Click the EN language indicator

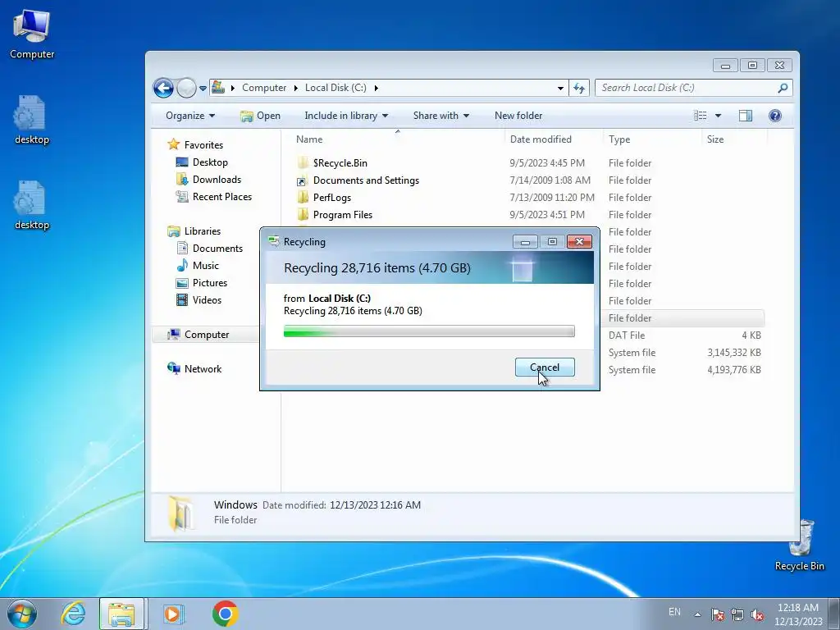click(x=674, y=612)
